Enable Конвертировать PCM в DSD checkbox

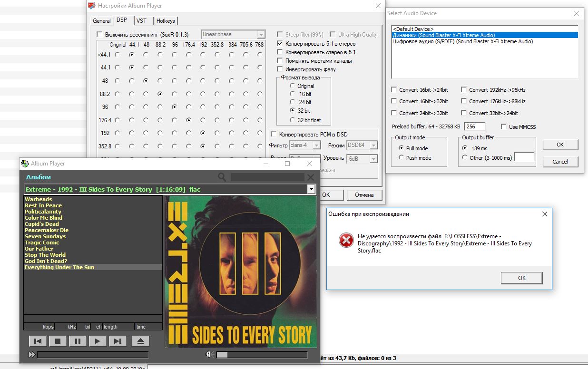tap(274, 135)
